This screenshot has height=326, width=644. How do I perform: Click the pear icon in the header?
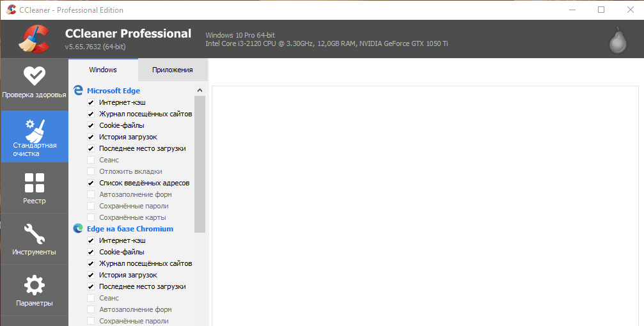[x=617, y=40]
